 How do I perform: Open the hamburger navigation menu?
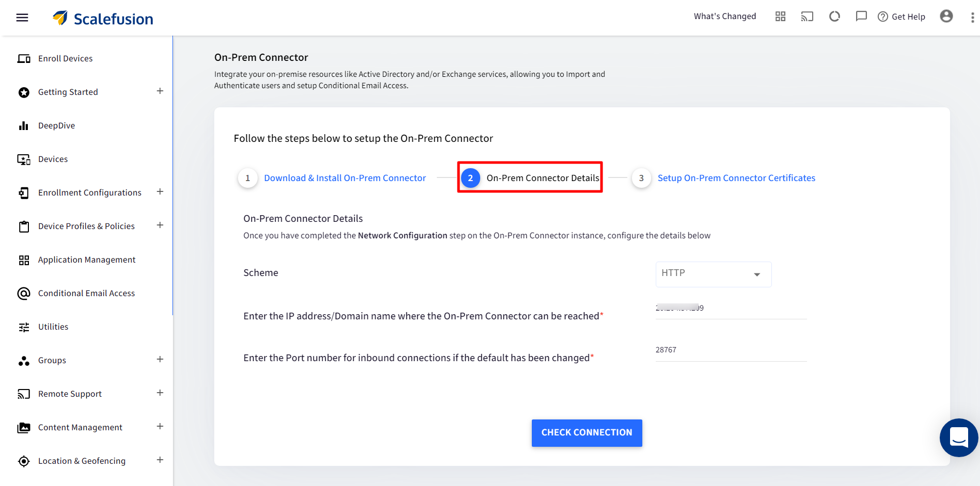[22, 18]
